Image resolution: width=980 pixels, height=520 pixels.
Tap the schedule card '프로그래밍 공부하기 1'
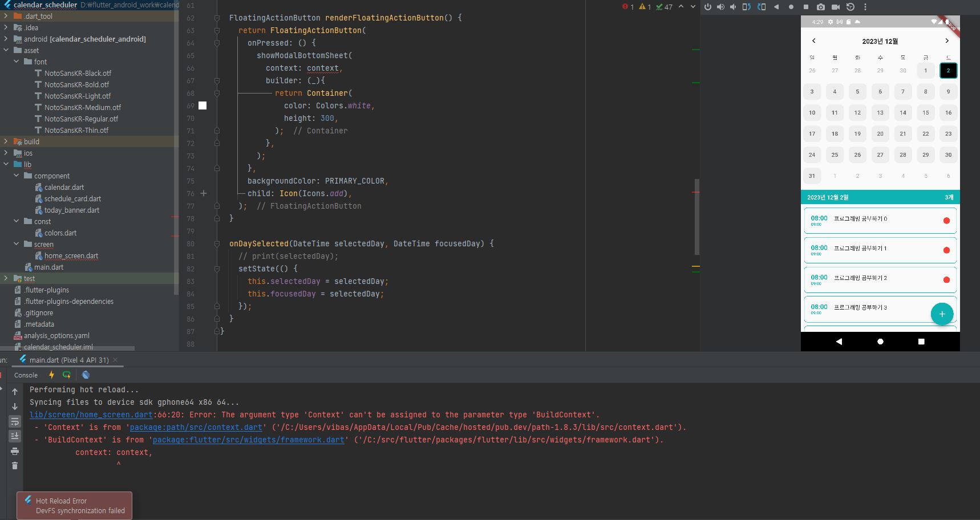pyautogui.click(x=880, y=250)
